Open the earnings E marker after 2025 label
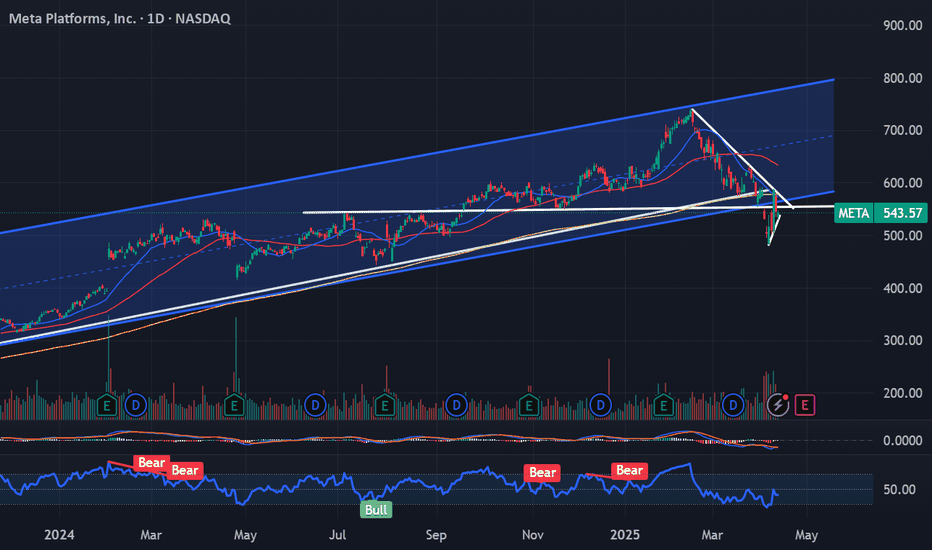The image size is (932, 550). click(663, 406)
